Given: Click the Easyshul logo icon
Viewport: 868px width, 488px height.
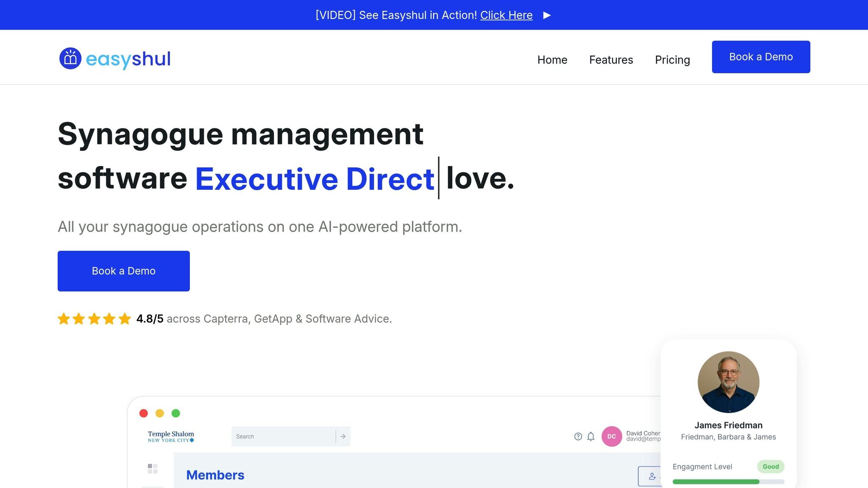Looking at the screenshot, I should [70, 58].
